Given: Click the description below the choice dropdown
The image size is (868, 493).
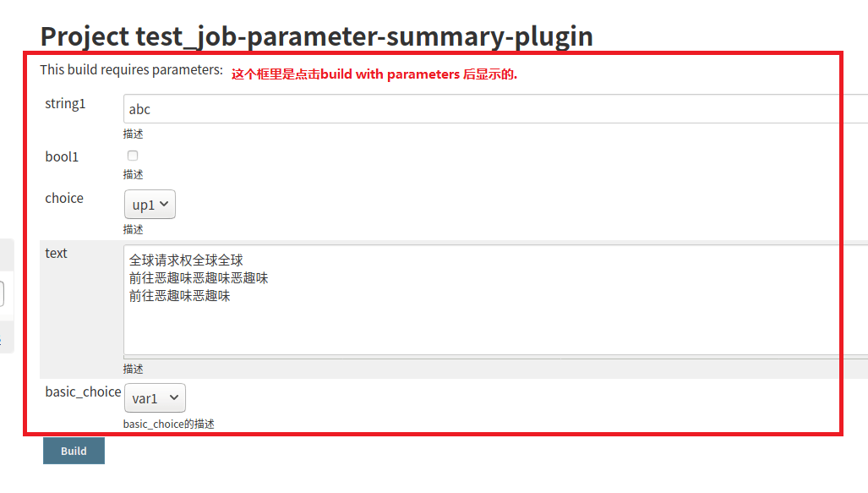Looking at the screenshot, I should (x=134, y=229).
